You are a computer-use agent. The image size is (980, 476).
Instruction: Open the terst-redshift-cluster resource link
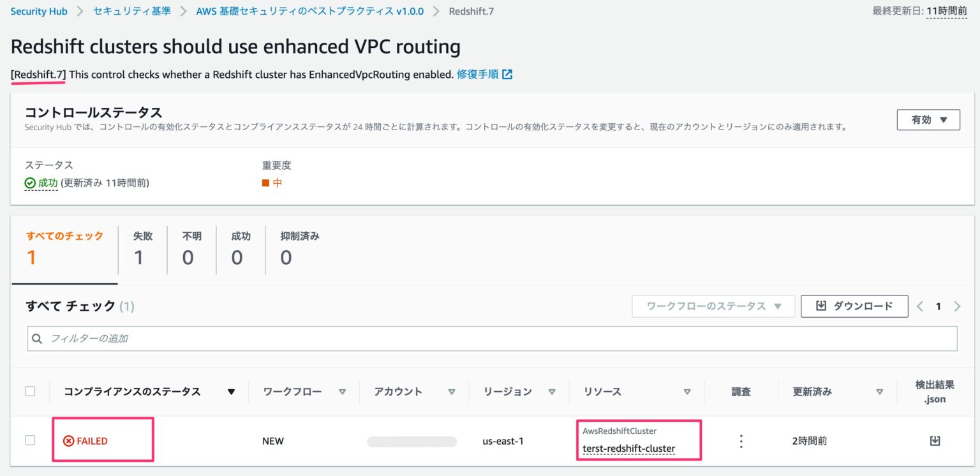(628, 449)
